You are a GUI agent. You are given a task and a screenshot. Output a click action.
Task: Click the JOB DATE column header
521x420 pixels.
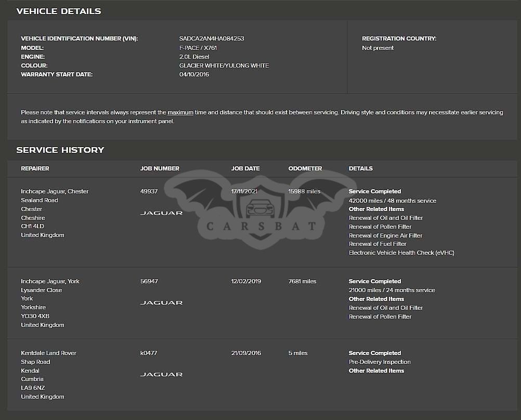click(x=245, y=168)
